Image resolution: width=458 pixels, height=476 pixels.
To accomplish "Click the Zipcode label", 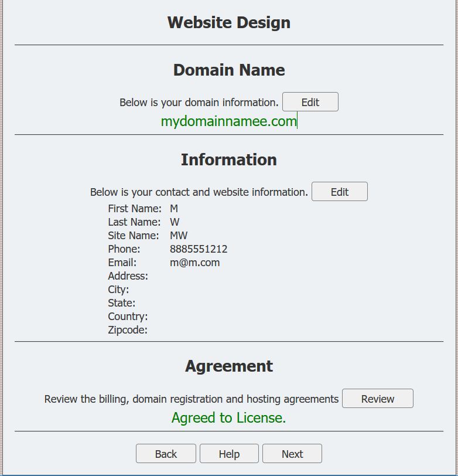I will pos(128,330).
